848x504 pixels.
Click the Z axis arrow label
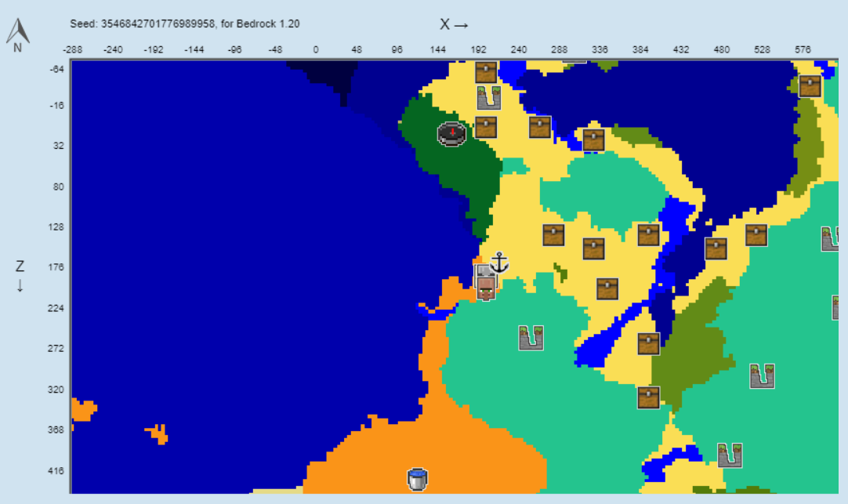point(20,275)
